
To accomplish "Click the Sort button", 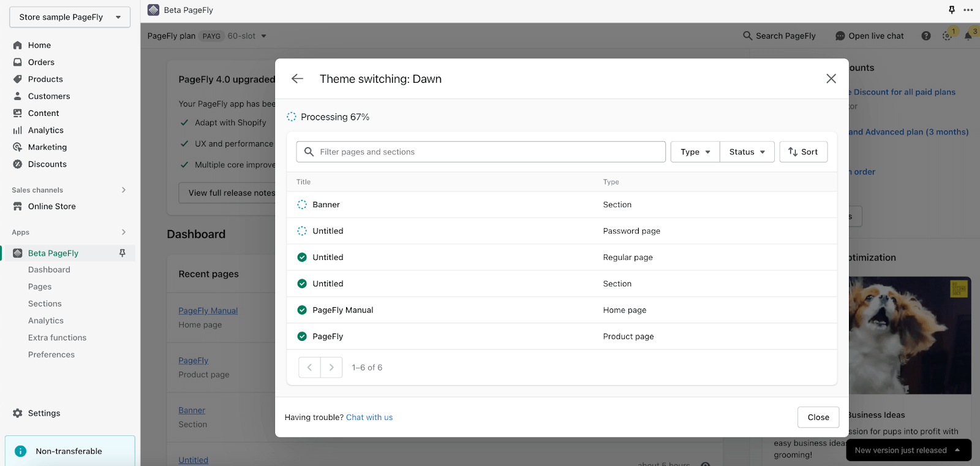I will [803, 151].
